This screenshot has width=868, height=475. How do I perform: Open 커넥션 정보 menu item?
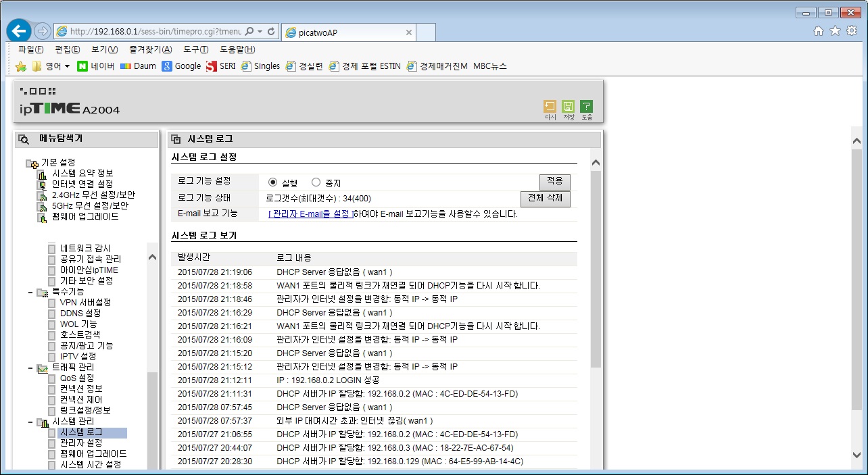(x=81, y=389)
